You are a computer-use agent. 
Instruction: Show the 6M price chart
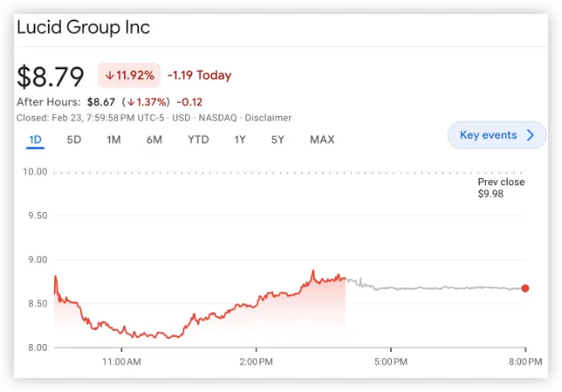pyautogui.click(x=154, y=139)
